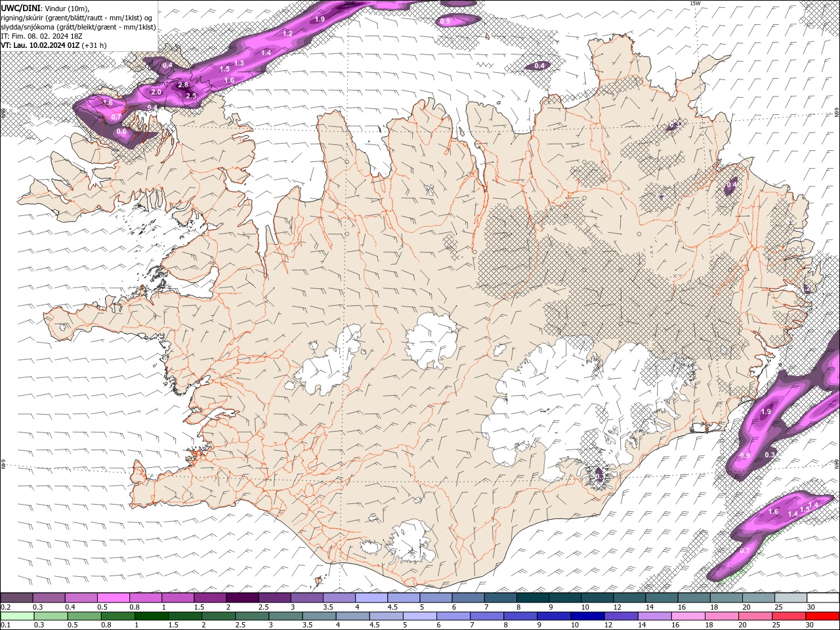Click the top-row swatch between 12 and 14

click(x=631, y=598)
